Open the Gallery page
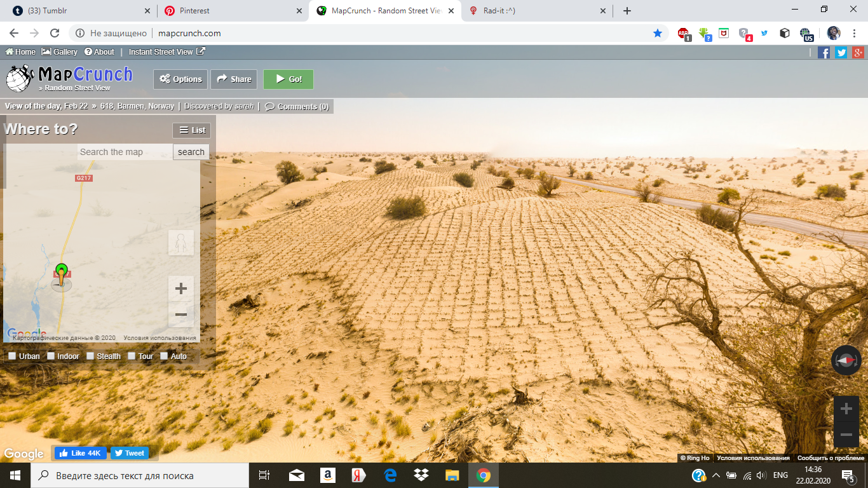868x488 pixels. point(60,52)
